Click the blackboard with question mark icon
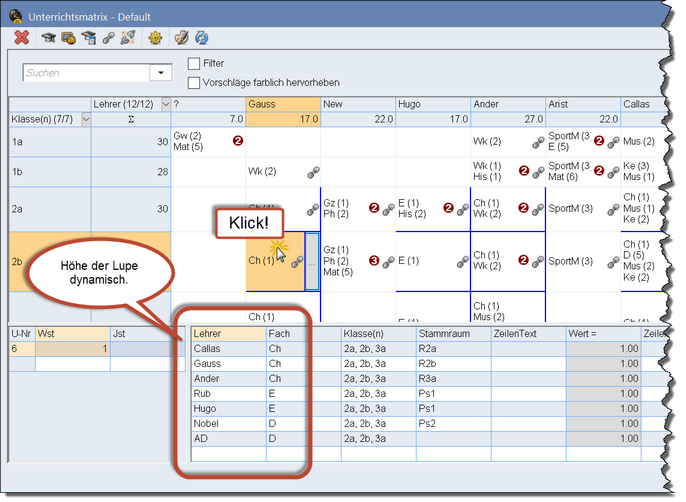Viewport: 686px width, 502px height. 68,38
